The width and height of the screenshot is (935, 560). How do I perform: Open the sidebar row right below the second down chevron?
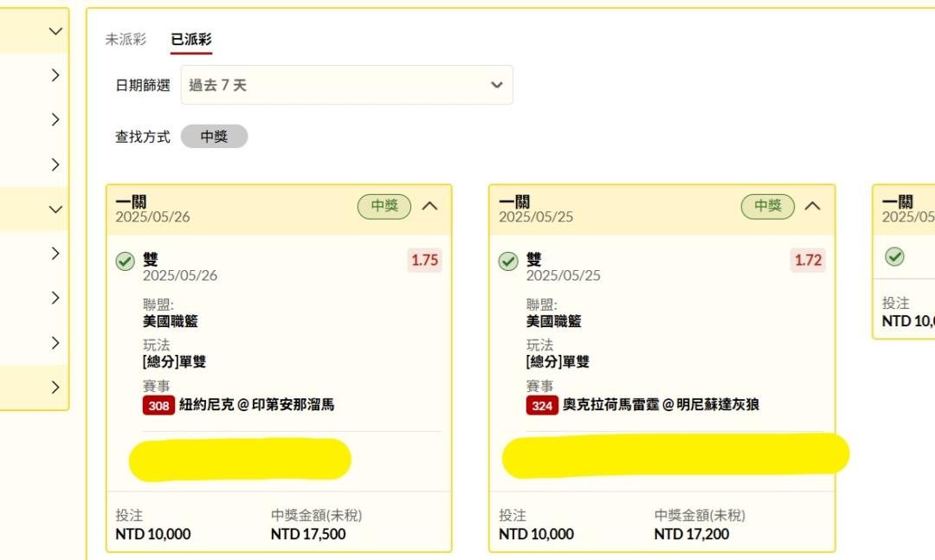(x=55, y=254)
